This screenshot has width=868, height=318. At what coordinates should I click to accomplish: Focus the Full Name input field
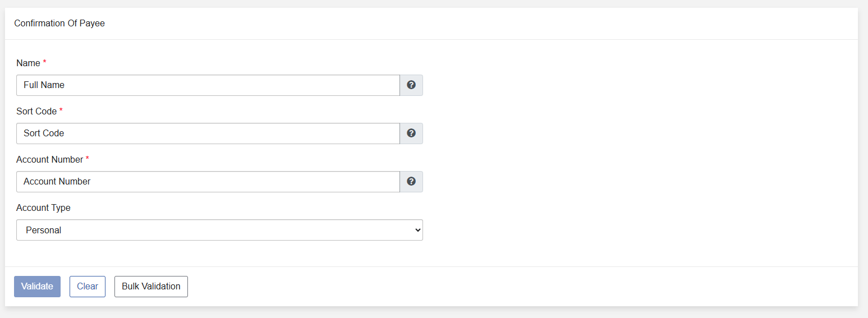point(208,85)
